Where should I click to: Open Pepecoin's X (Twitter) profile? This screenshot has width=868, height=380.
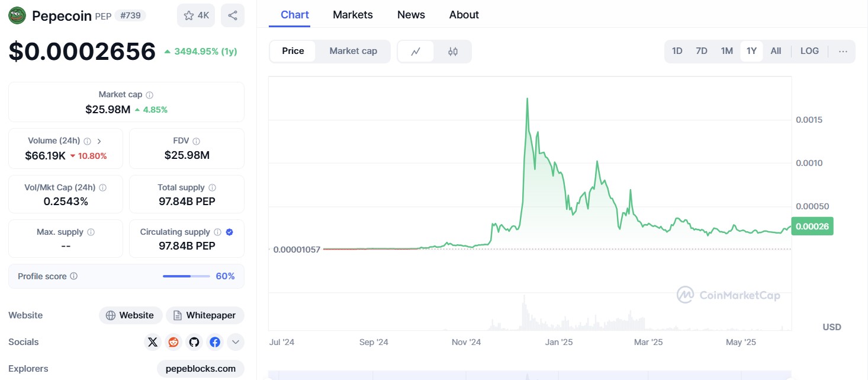(x=152, y=342)
